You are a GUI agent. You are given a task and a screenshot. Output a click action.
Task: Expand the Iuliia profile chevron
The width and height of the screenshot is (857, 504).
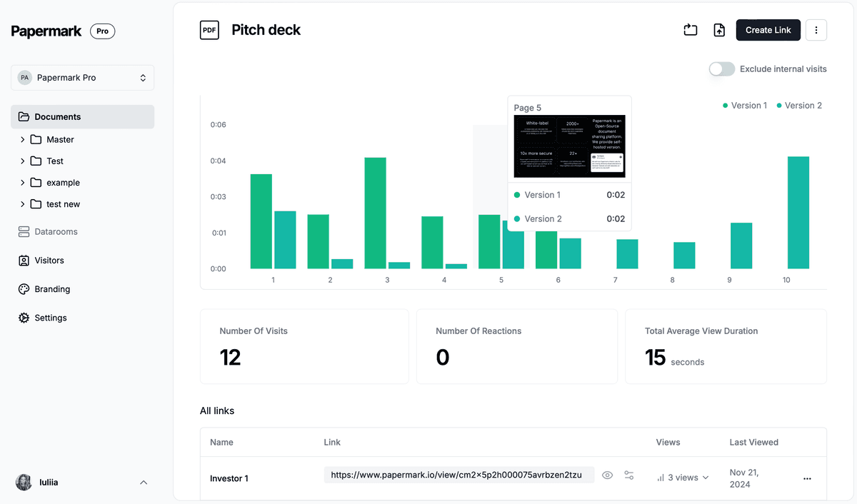pyautogui.click(x=144, y=482)
